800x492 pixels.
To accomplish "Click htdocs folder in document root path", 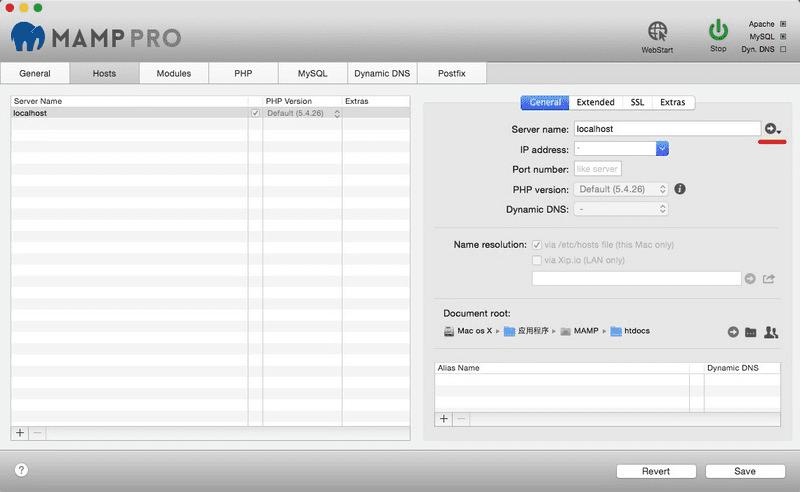I will (x=630, y=331).
